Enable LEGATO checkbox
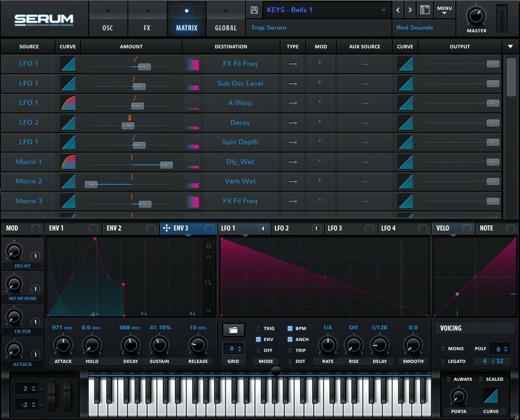Image resolution: width=520 pixels, height=420 pixels. tap(443, 361)
